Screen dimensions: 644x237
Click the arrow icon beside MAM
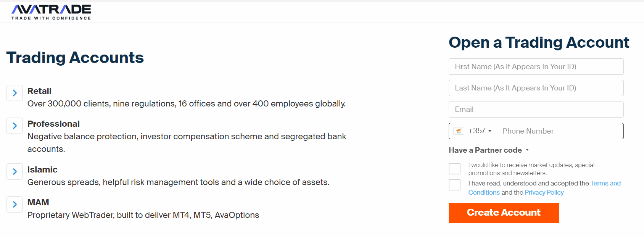tap(14, 205)
